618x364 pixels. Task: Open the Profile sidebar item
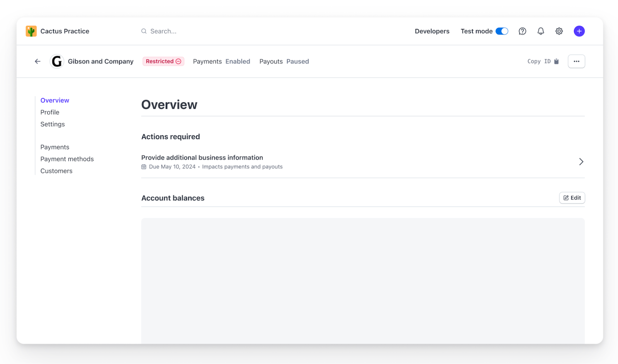tap(50, 112)
